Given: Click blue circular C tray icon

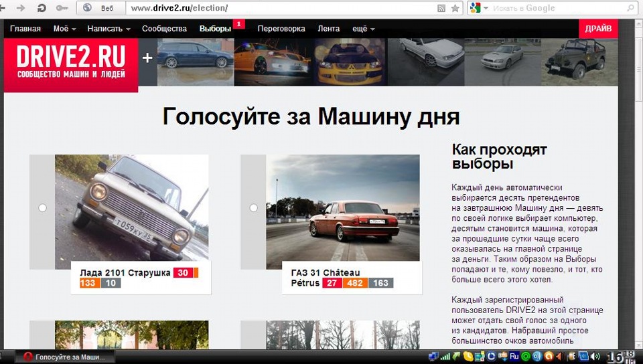Looking at the screenshot, I should point(491,356).
